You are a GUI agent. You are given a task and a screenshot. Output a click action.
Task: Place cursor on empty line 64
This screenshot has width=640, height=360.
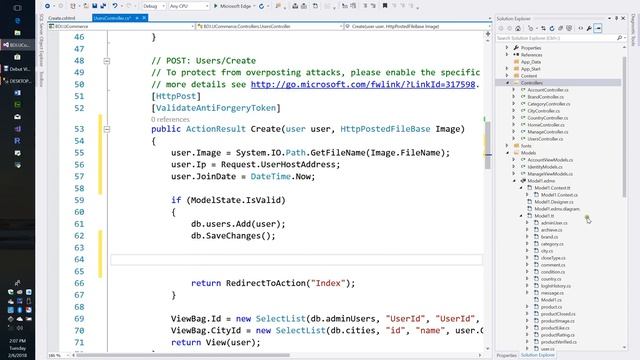coord(296,260)
